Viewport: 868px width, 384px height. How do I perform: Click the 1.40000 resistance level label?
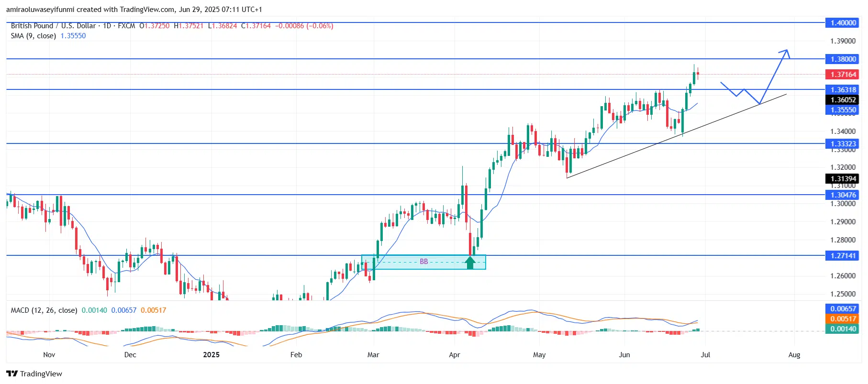pyautogui.click(x=843, y=23)
